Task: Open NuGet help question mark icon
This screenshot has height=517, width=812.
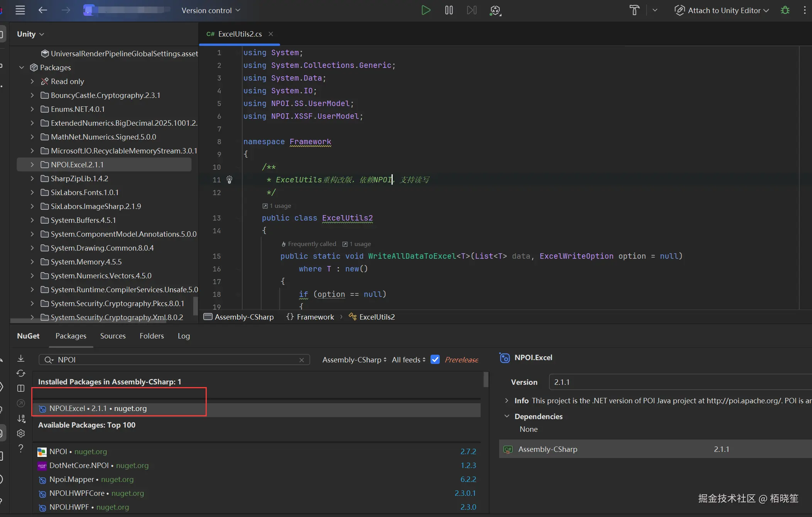Action: (x=21, y=448)
